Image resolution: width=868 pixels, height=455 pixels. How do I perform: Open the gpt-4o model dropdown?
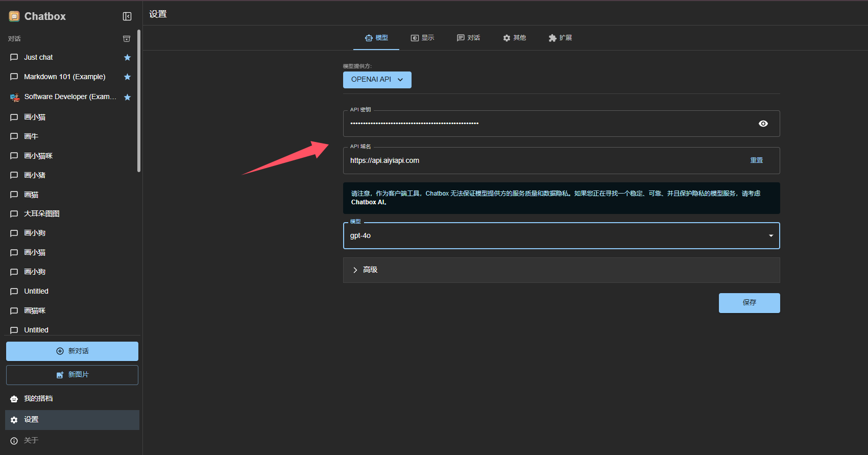click(561, 235)
